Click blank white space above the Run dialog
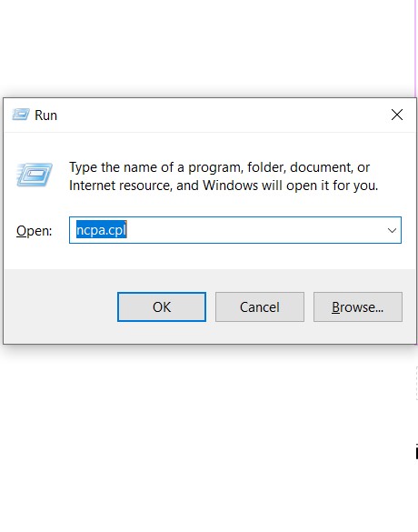The height and width of the screenshot is (532, 418). click(x=204, y=47)
